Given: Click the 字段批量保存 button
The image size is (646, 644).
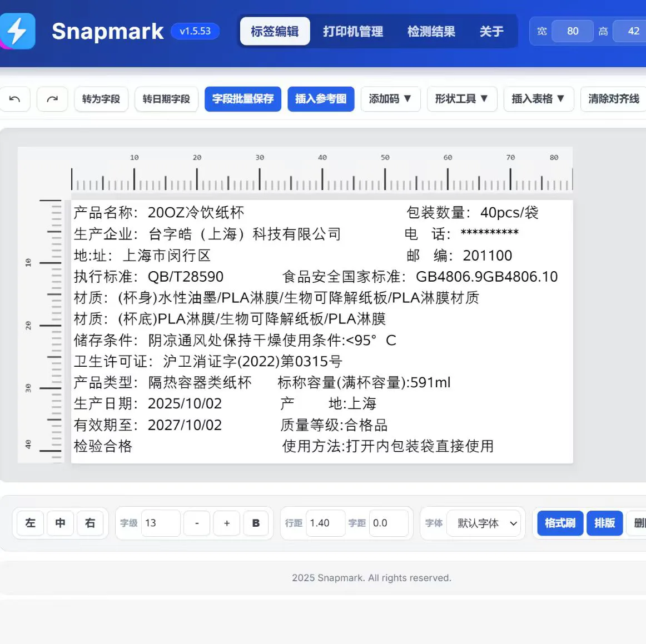Looking at the screenshot, I should pos(242,99).
